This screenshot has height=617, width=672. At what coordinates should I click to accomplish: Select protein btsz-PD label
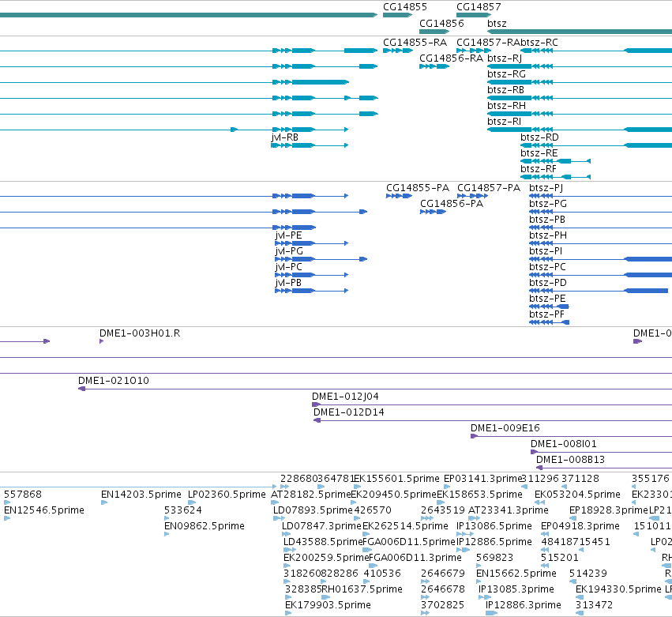(x=548, y=284)
